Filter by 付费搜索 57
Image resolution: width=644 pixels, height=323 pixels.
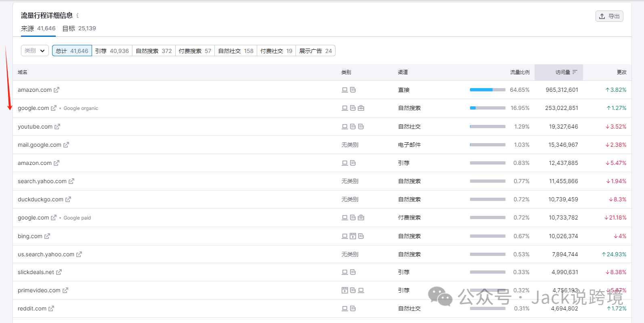click(195, 51)
